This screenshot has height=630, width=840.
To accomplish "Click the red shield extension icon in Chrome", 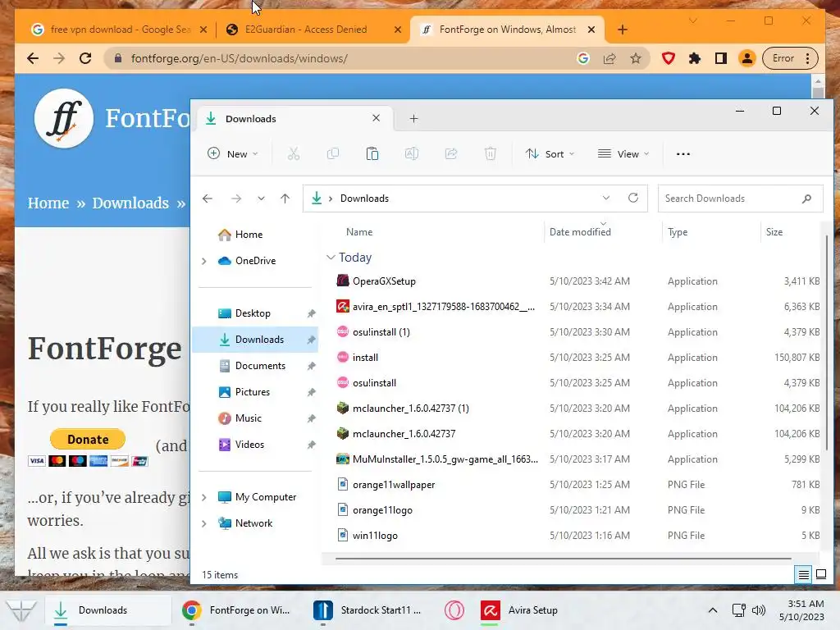I will (668, 58).
